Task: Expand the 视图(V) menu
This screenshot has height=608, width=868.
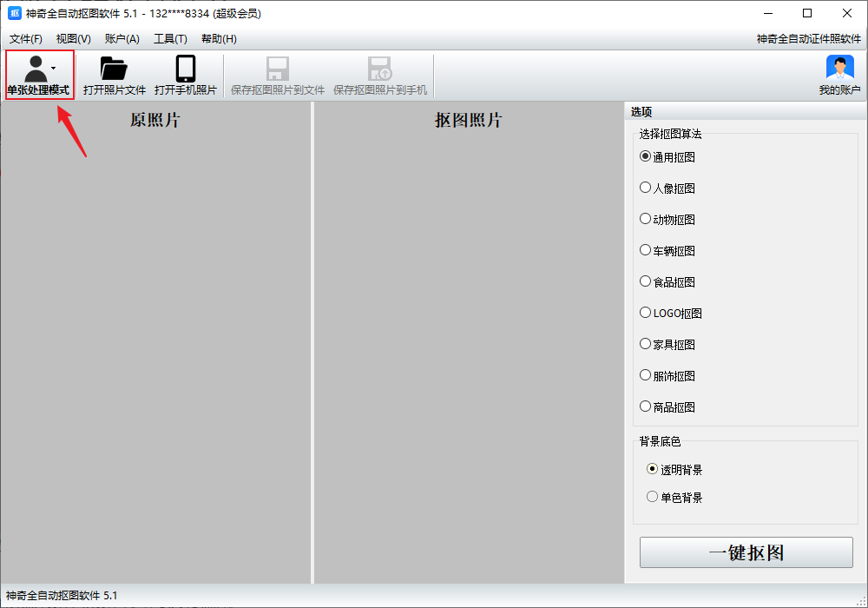Action: 74,39
